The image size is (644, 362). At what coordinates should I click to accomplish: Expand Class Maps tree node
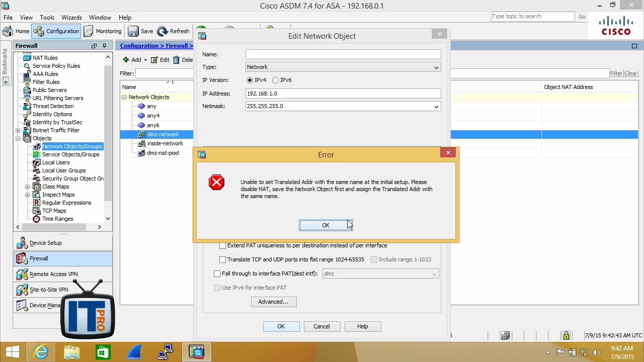pyautogui.click(x=28, y=187)
